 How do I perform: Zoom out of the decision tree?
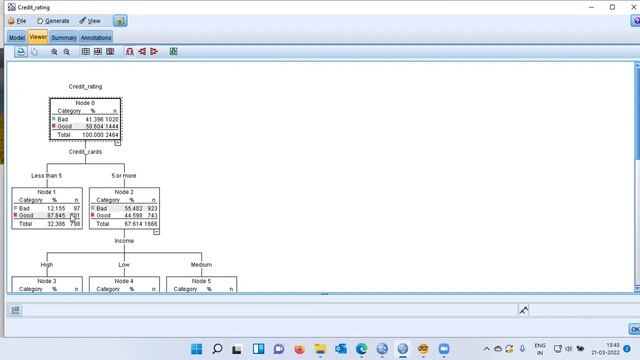[x=67, y=52]
